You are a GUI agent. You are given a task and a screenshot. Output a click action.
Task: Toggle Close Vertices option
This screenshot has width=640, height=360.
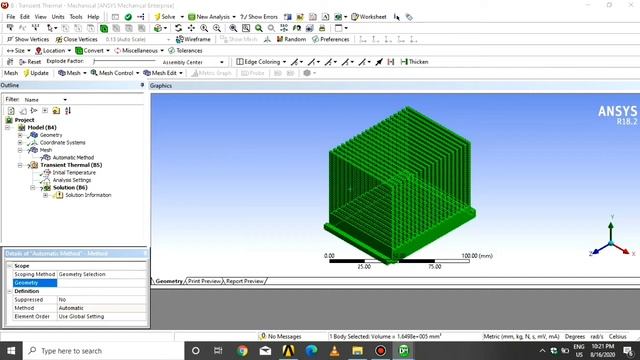pos(76,39)
